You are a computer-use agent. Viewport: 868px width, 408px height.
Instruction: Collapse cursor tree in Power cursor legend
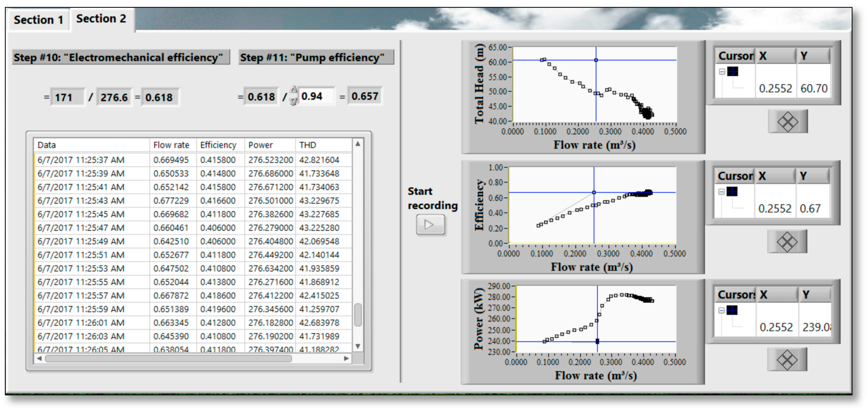click(721, 310)
